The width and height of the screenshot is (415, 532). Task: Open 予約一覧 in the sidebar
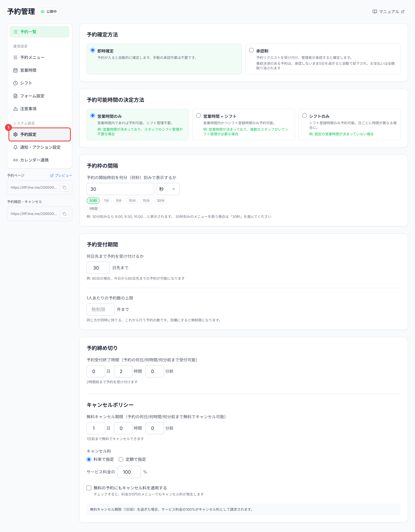point(39,32)
